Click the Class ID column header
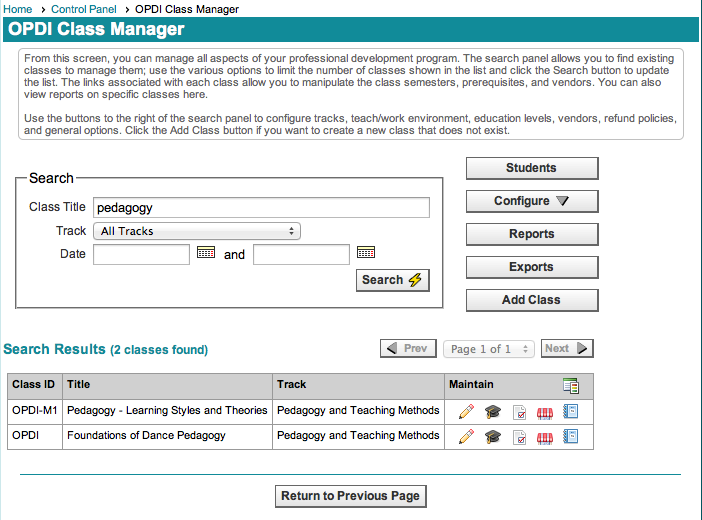 click(x=35, y=386)
